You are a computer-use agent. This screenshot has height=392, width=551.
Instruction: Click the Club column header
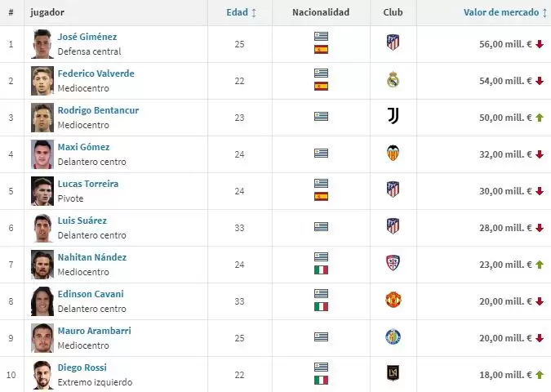click(393, 12)
